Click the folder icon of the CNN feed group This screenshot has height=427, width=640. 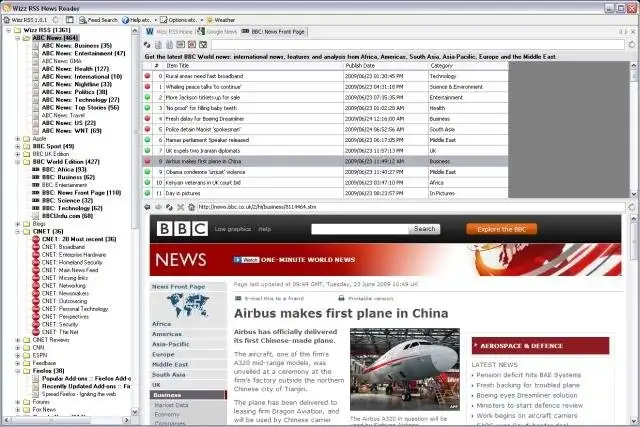tap(27, 348)
